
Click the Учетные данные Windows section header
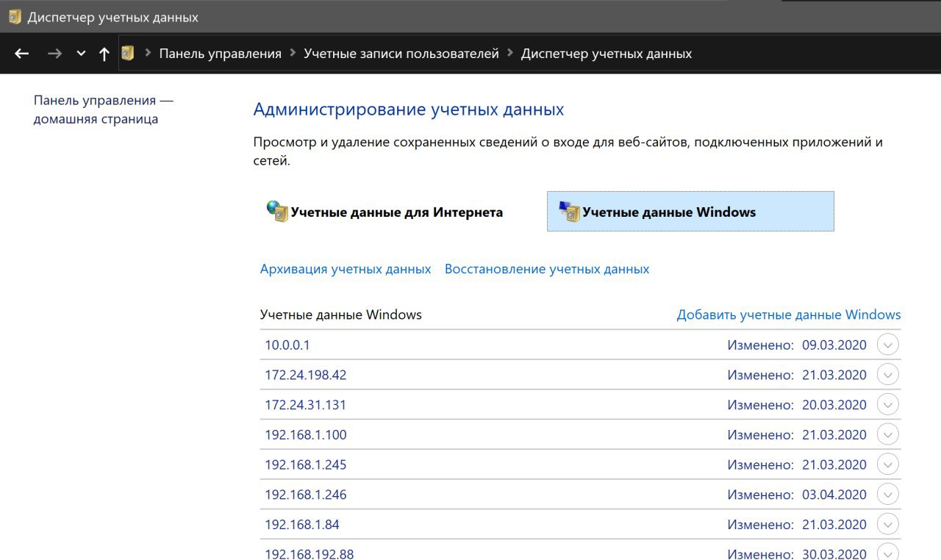pyautogui.click(x=341, y=315)
